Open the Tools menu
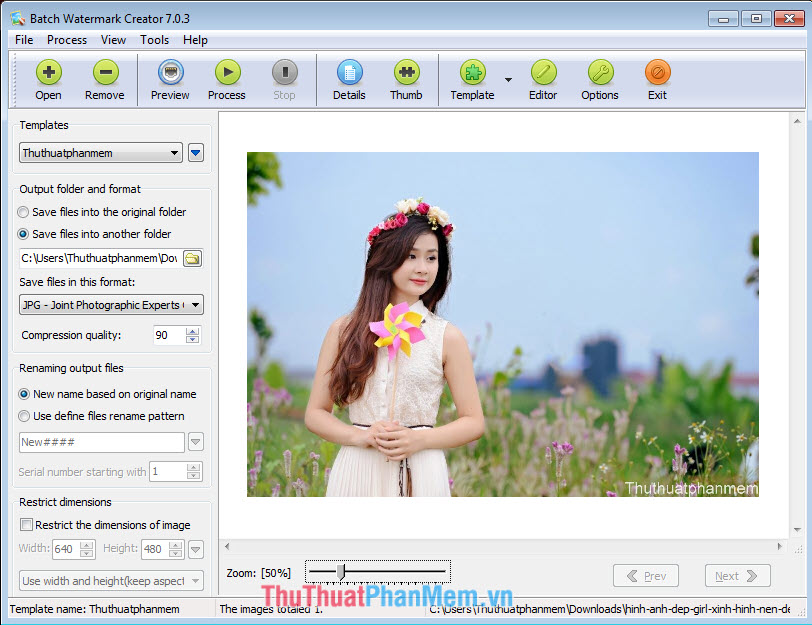The height and width of the screenshot is (625, 812). coord(154,40)
